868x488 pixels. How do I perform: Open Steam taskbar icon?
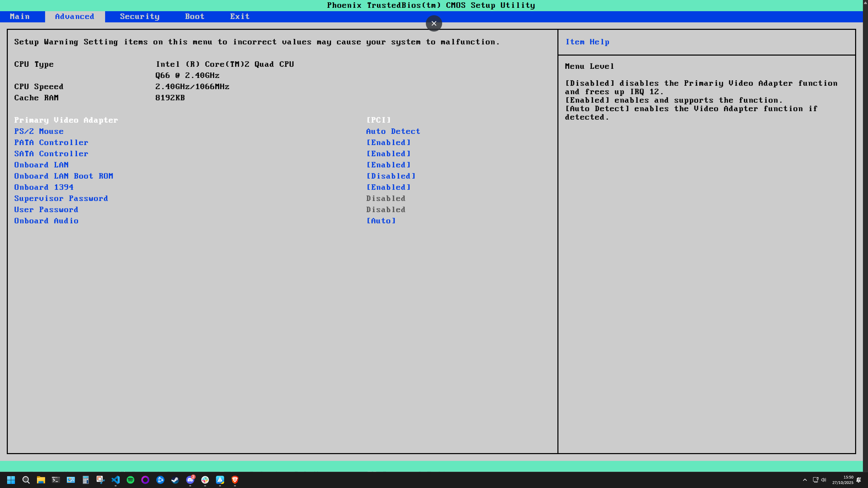tap(175, 480)
